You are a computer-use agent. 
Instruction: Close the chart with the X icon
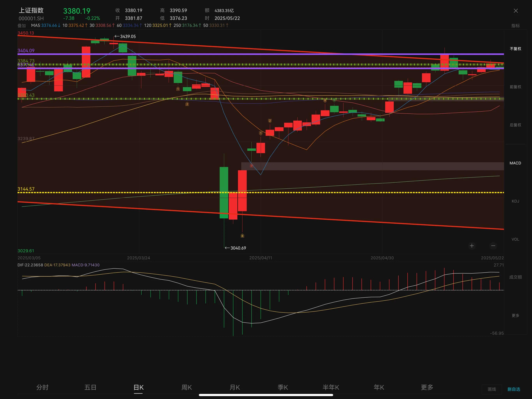[x=516, y=11]
